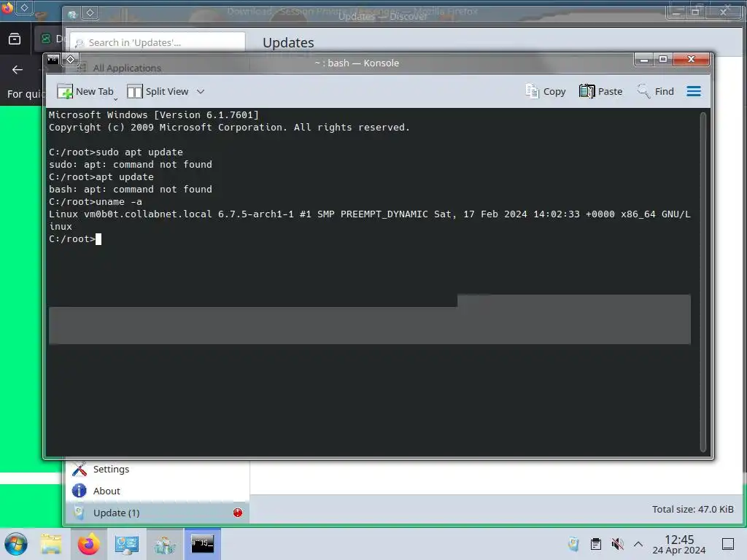
Task: Switch to Discover in the taskbar
Action: [164, 544]
